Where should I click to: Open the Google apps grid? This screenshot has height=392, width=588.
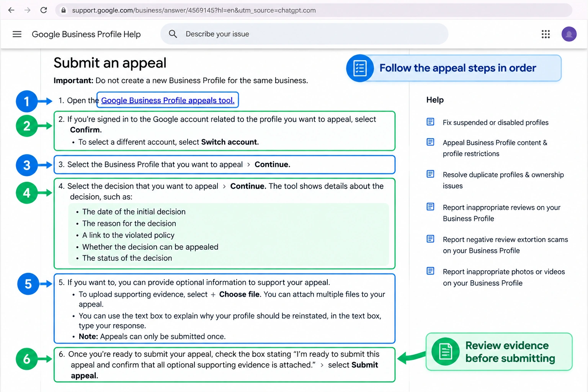[x=546, y=34]
